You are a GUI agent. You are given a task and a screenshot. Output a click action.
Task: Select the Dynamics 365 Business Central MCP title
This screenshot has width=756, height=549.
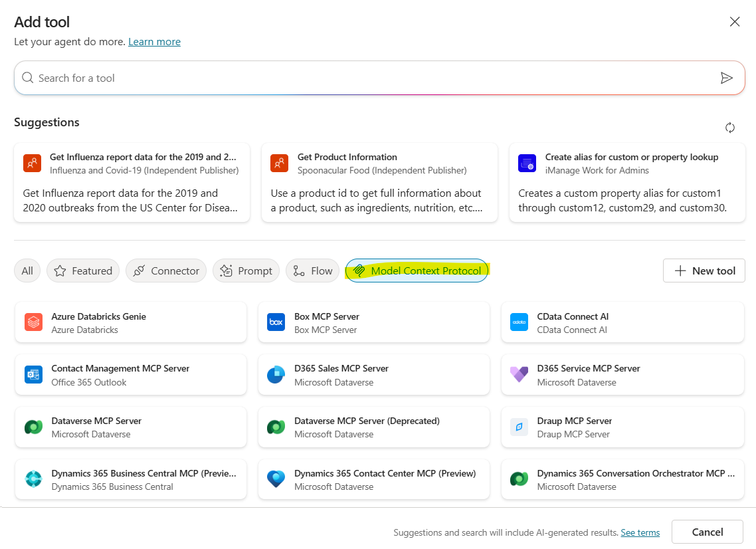click(x=144, y=473)
